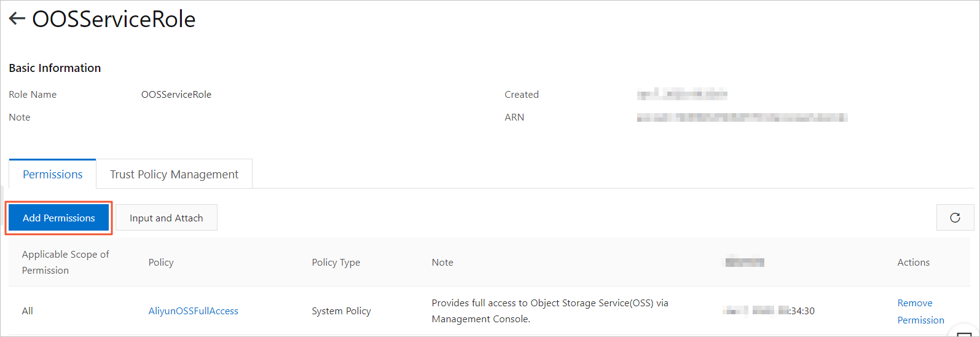Screen dimensions: 980x337
Task: Select the OOSServiceRole role name value
Action: point(176,94)
